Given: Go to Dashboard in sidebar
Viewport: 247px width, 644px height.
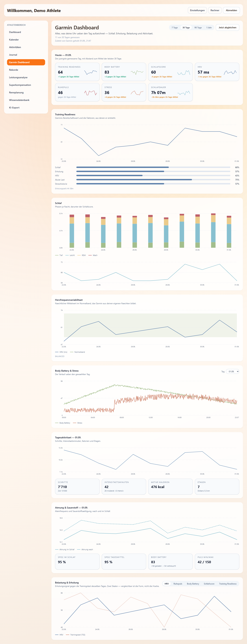Looking at the screenshot, I should pos(26,32).
